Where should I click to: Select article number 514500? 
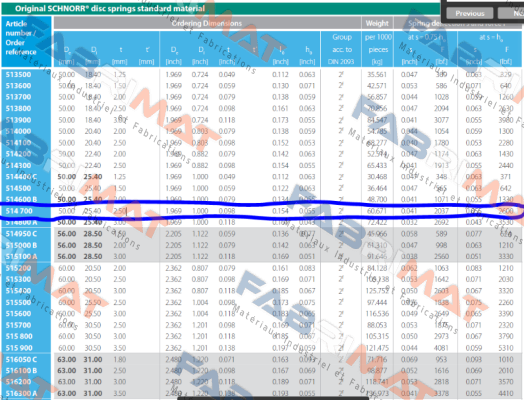coord(18,188)
